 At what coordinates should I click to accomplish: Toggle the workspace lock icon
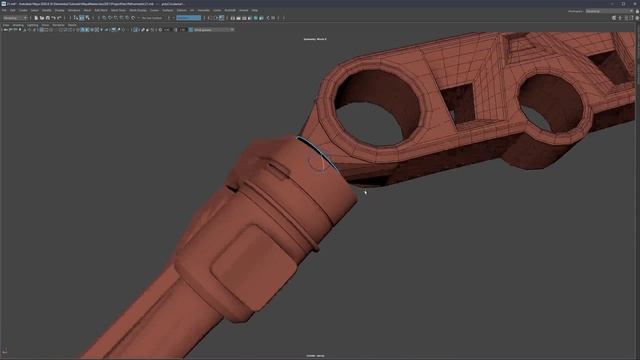pyautogui.click(x=637, y=11)
